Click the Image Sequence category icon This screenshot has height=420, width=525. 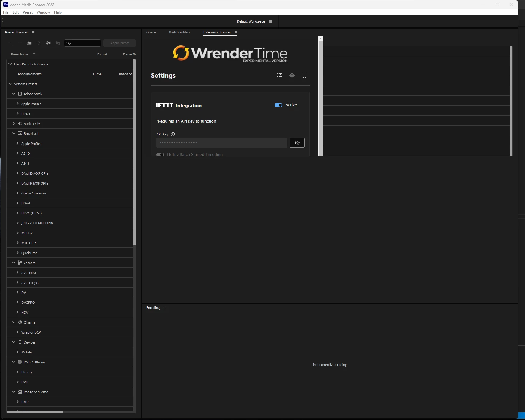coord(20,392)
